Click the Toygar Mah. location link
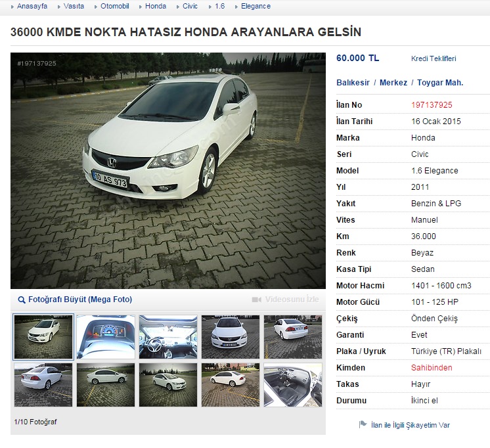This screenshot has height=448, width=490. (440, 83)
